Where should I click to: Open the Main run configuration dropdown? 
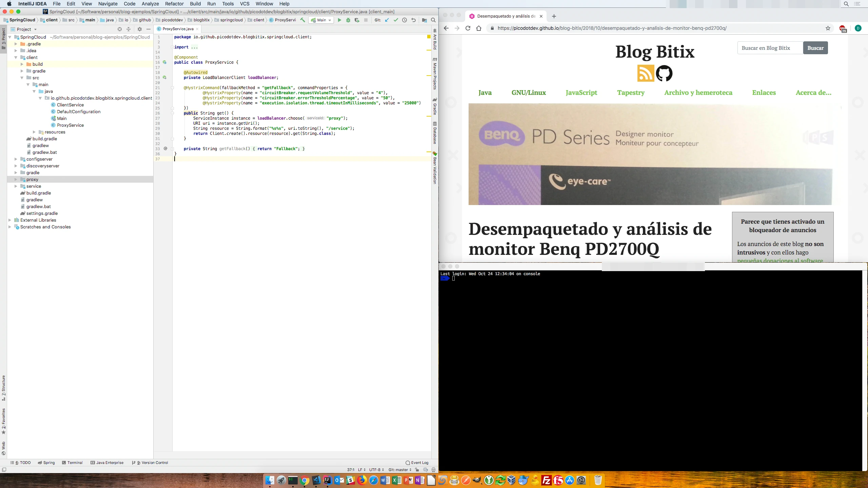tap(321, 20)
